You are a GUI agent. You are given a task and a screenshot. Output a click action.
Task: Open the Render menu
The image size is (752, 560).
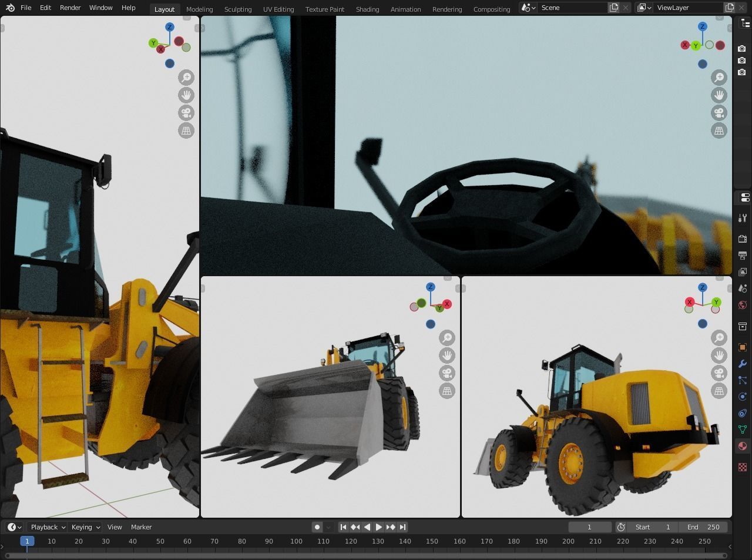tap(70, 8)
